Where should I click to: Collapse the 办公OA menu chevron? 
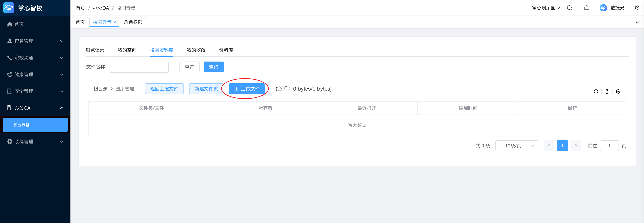(x=62, y=108)
